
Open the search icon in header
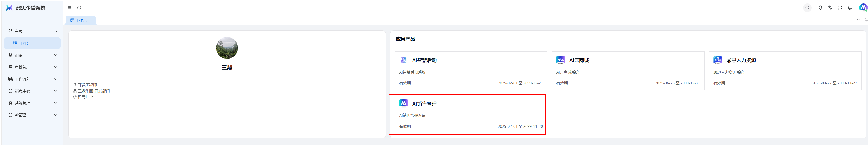pos(807,8)
